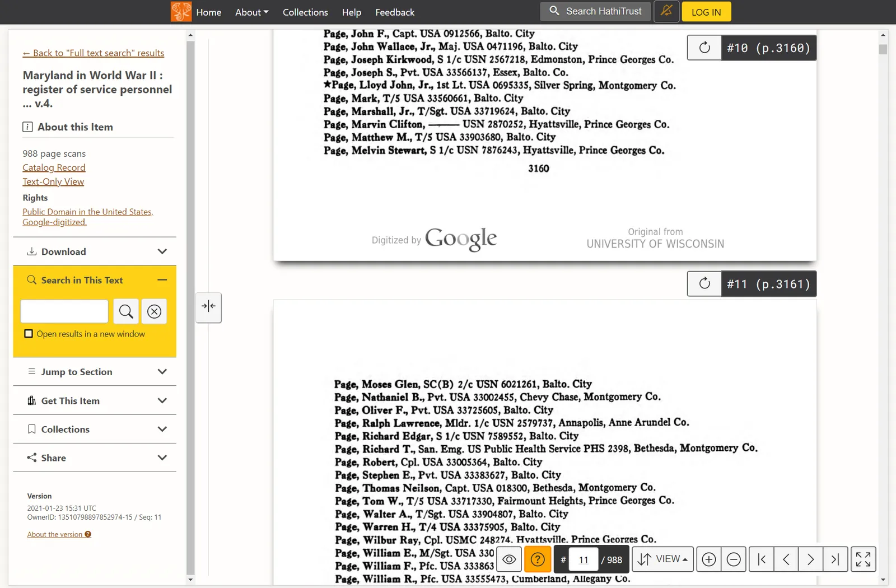This screenshot has width=896, height=588.
Task: Open the orange help question mark
Action: tap(538, 559)
